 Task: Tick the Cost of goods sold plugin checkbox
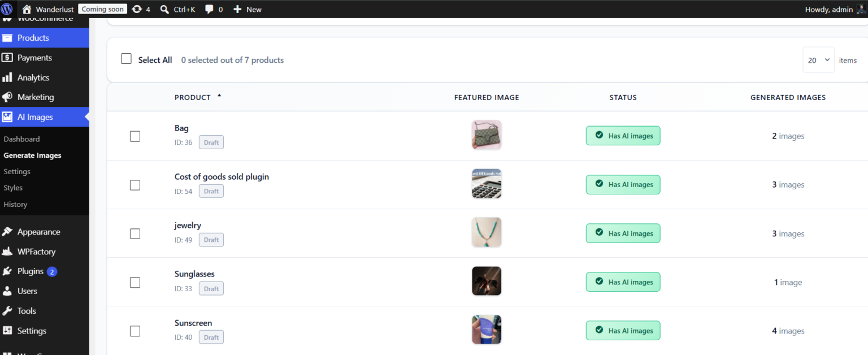coord(135,185)
